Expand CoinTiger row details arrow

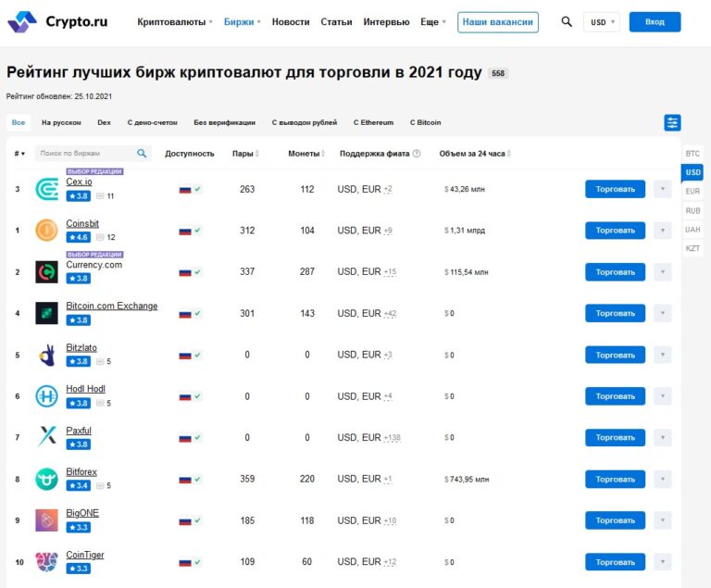[663, 562]
